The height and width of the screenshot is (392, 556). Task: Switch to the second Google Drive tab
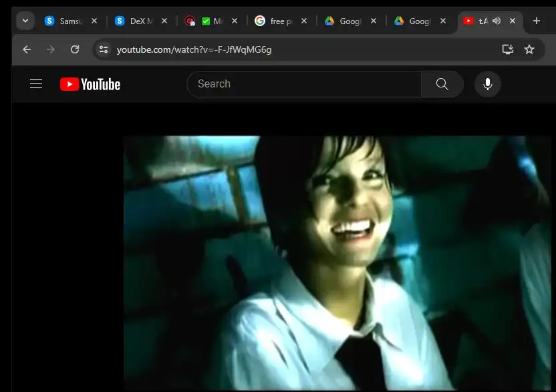point(420,21)
